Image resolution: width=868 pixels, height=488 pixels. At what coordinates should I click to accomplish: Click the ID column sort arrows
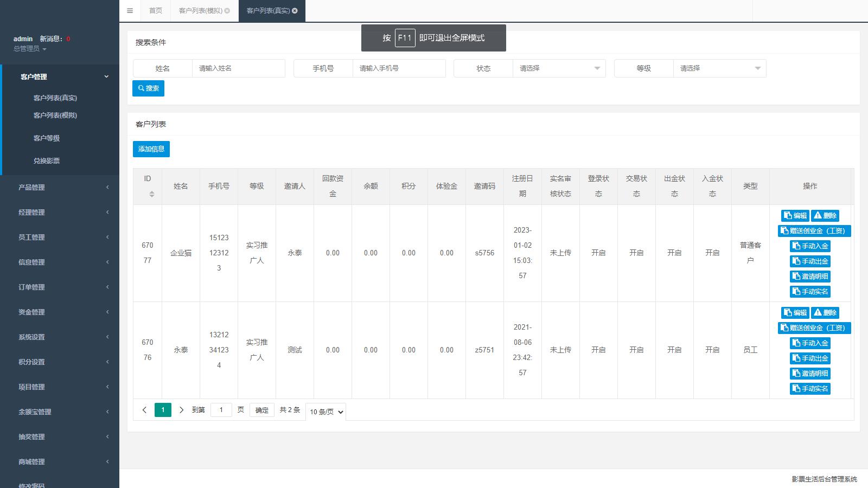coord(152,194)
